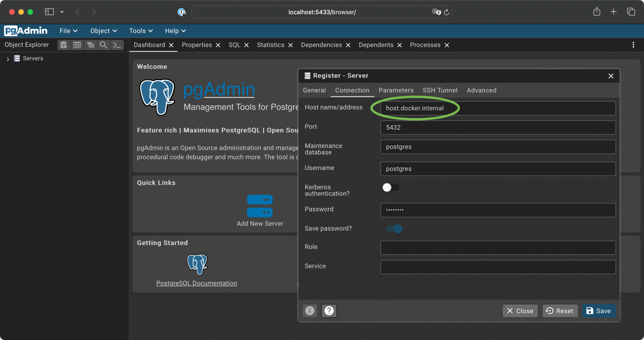Close the Processes tab with its X
The width and height of the screenshot is (644, 340).
point(447,45)
